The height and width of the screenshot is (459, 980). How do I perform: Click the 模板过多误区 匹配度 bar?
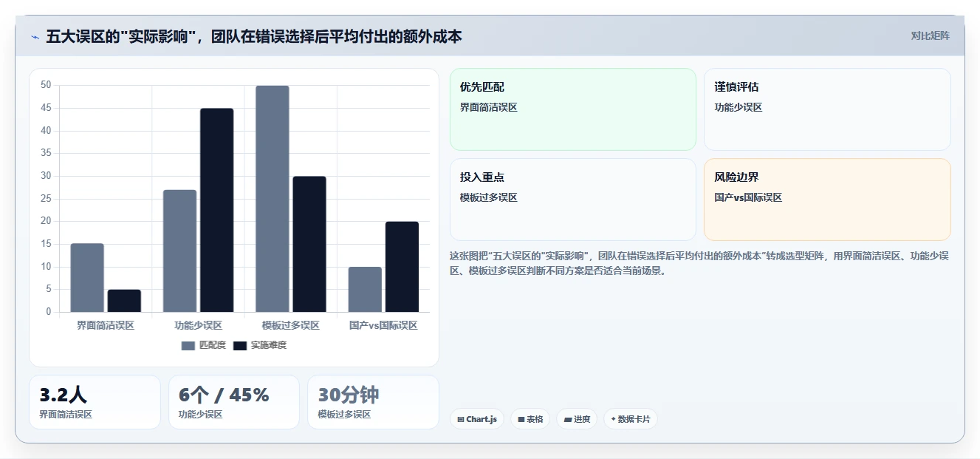[273, 199]
